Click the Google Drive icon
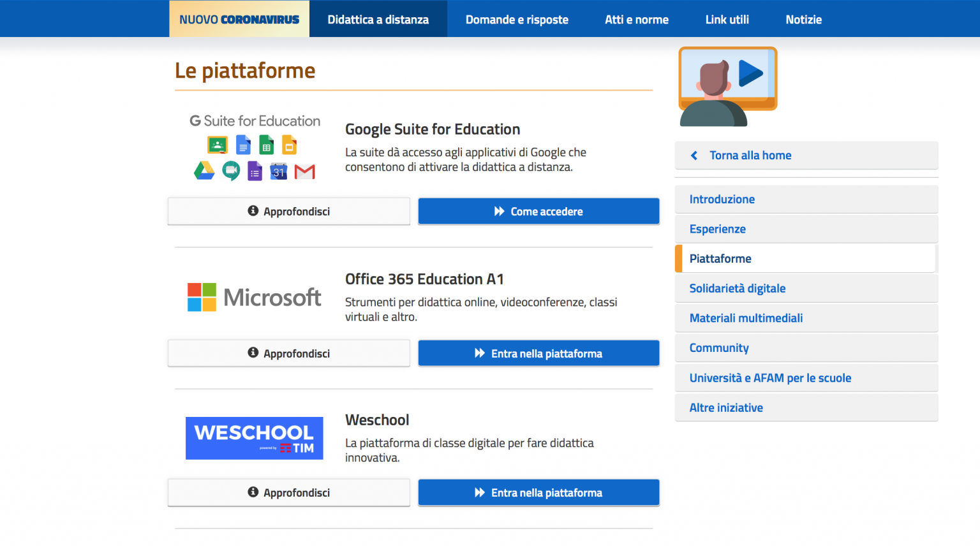Viewport: 980px width, 547px height. point(204,171)
